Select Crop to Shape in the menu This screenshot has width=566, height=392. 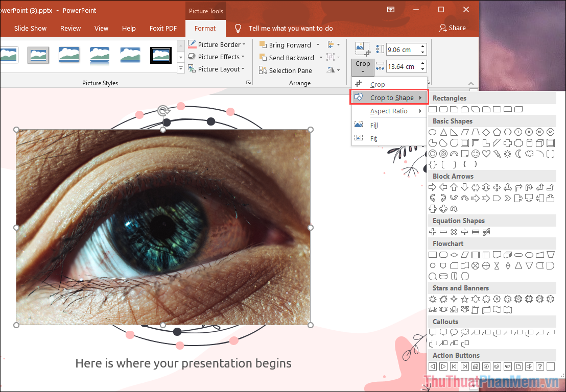click(391, 97)
